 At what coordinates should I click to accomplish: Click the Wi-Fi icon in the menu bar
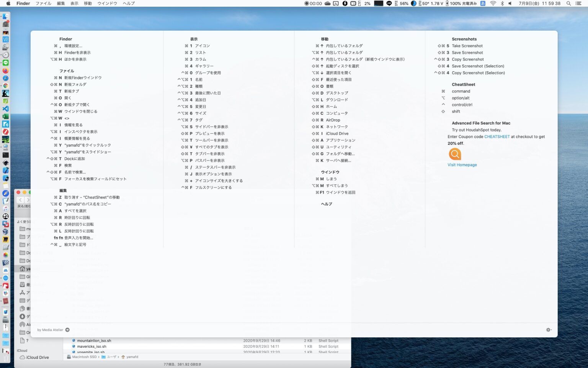pos(493,3)
